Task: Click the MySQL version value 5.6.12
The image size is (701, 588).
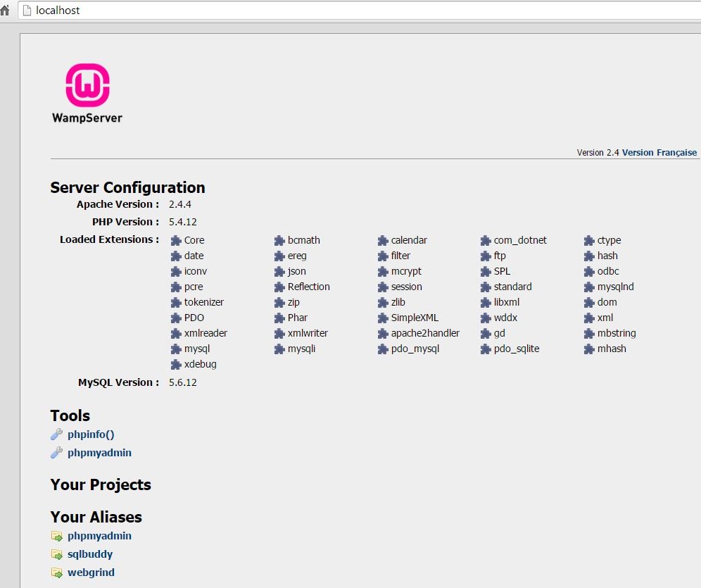Action: coord(182,382)
